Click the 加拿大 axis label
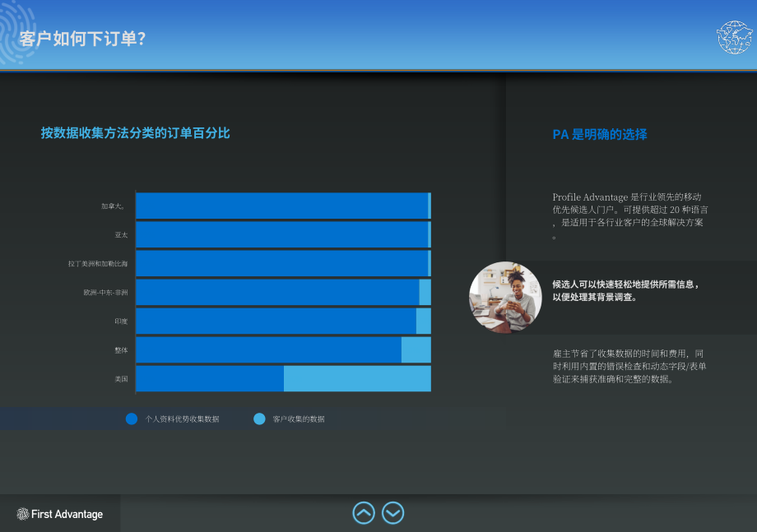The width and height of the screenshot is (757, 532). click(x=114, y=206)
